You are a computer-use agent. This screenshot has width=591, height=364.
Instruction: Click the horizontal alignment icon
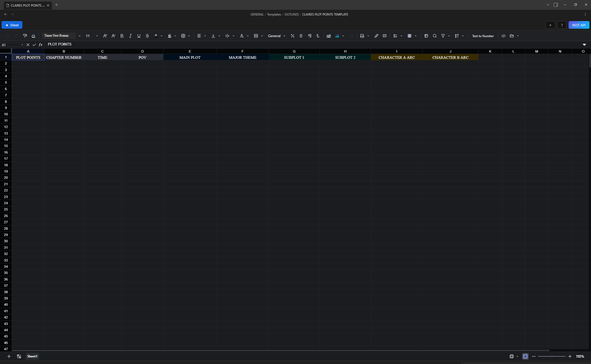click(199, 36)
